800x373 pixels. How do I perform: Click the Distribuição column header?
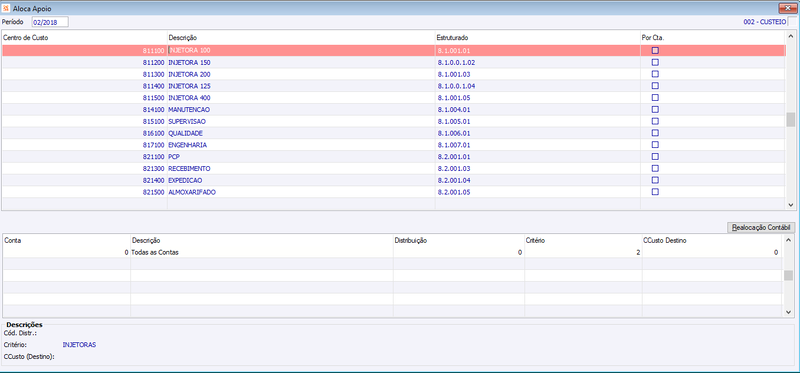459,240
